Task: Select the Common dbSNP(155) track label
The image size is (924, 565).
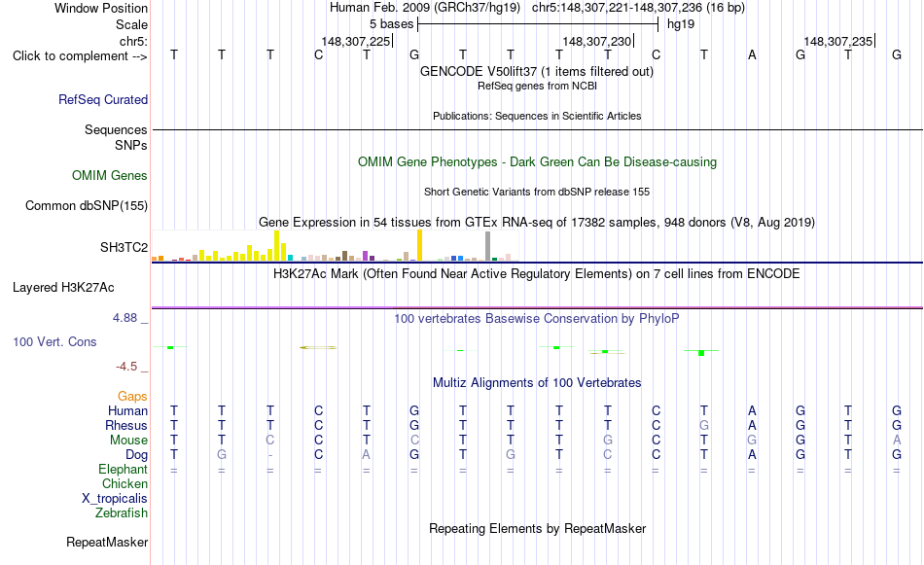Action: coord(87,205)
